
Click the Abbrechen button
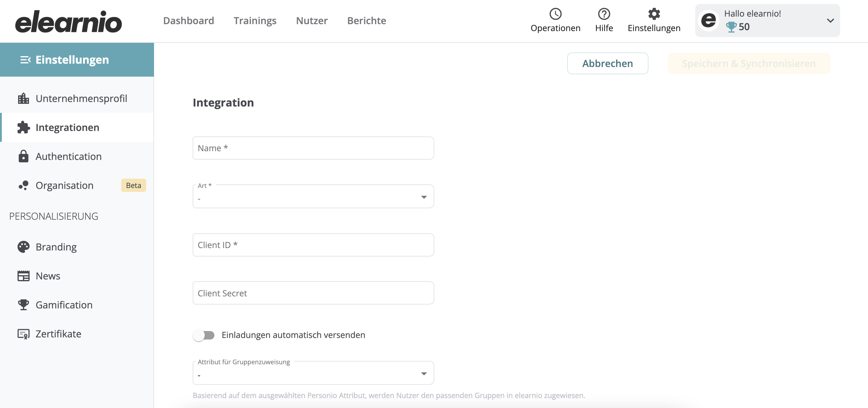pyautogui.click(x=608, y=63)
